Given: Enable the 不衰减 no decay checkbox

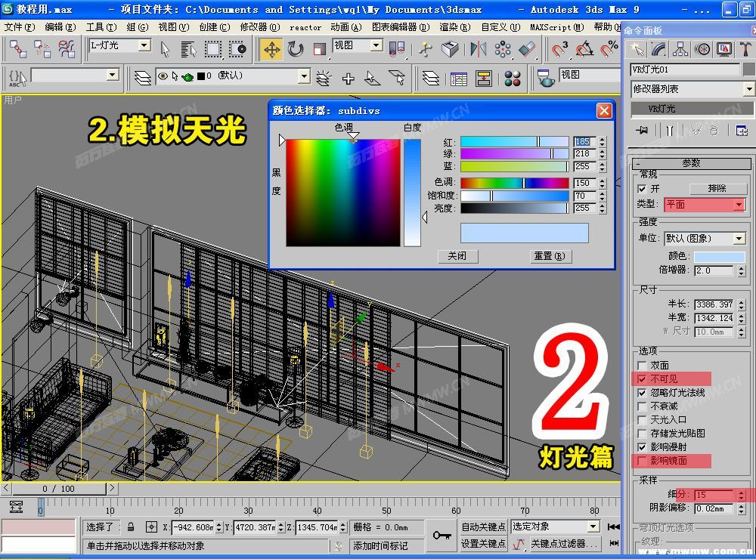Looking at the screenshot, I should pyautogui.click(x=642, y=406).
